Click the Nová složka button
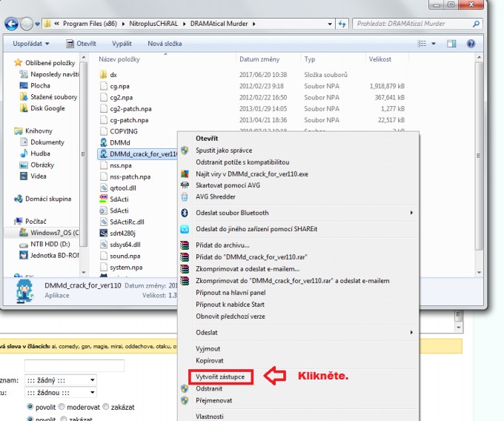Viewport: 504px width, 421px height. coord(165,44)
